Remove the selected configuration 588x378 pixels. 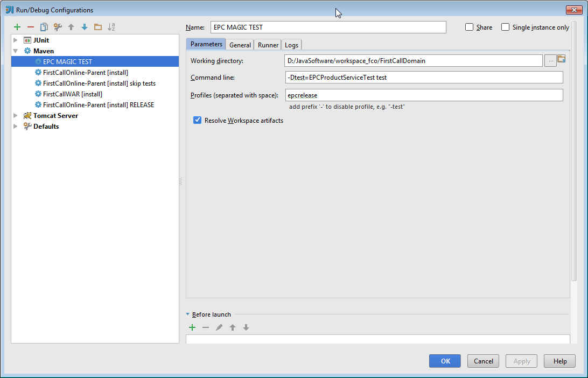click(x=30, y=27)
